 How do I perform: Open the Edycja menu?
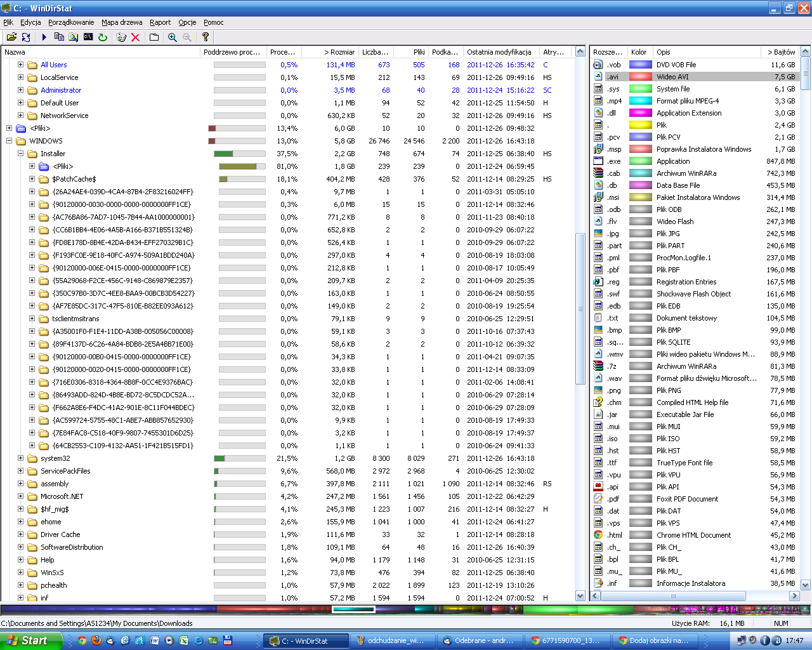[x=30, y=22]
